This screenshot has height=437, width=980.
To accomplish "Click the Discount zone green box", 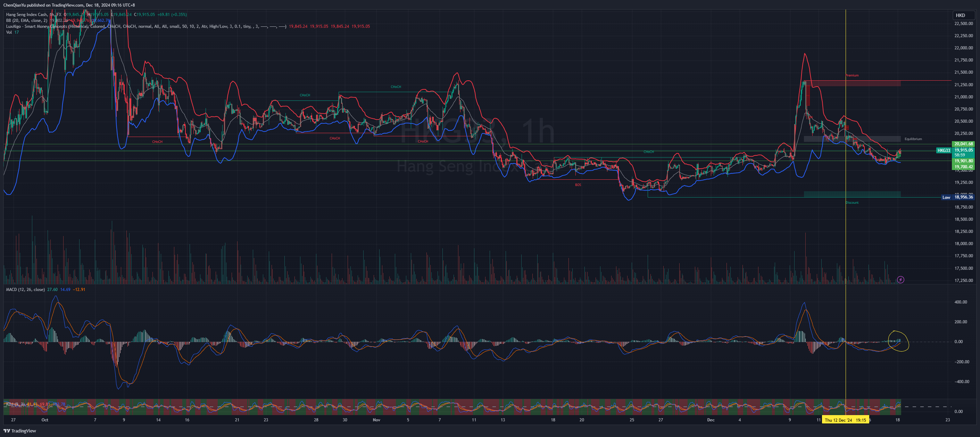I will [852, 194].
